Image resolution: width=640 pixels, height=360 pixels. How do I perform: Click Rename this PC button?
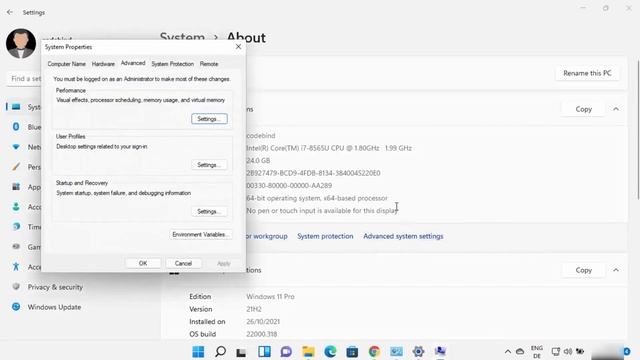click(587, 73)
